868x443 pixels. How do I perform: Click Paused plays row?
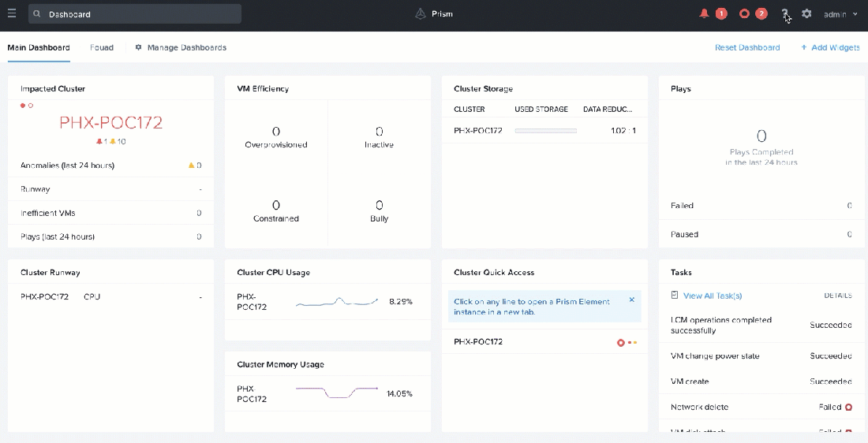(x=761, y=234)
